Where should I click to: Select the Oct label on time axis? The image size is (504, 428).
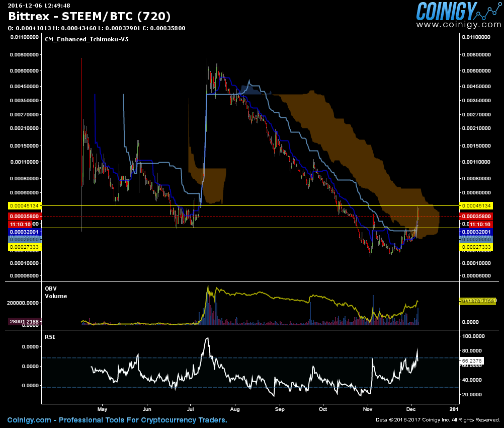pyautogui.click(x=323, y=409)
